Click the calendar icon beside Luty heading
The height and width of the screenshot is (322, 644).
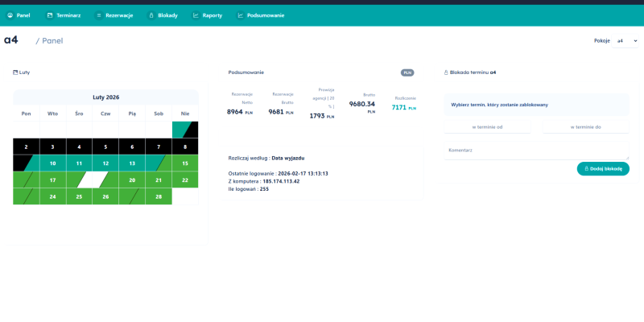tap(15, 72)
